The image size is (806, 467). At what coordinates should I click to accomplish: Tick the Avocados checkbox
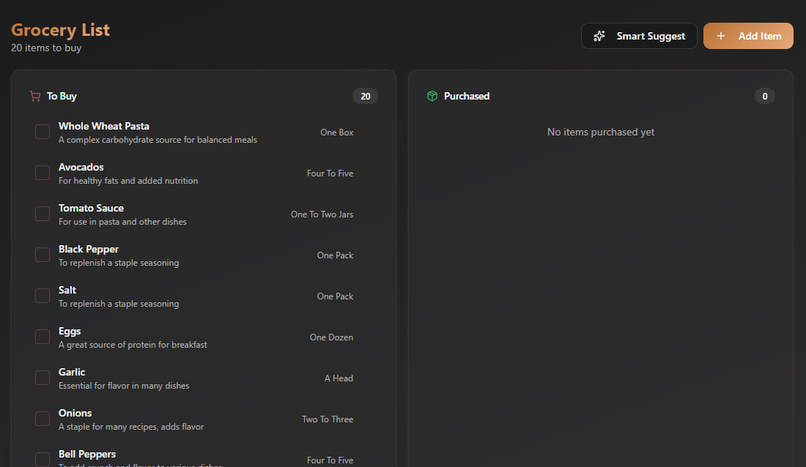[42, 173]
